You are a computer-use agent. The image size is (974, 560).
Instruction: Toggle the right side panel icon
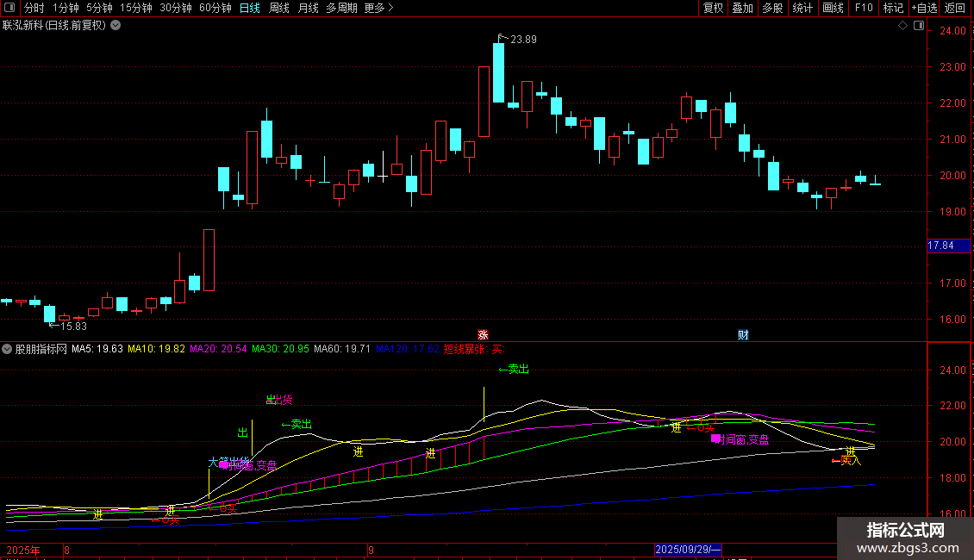coord(919,26)
